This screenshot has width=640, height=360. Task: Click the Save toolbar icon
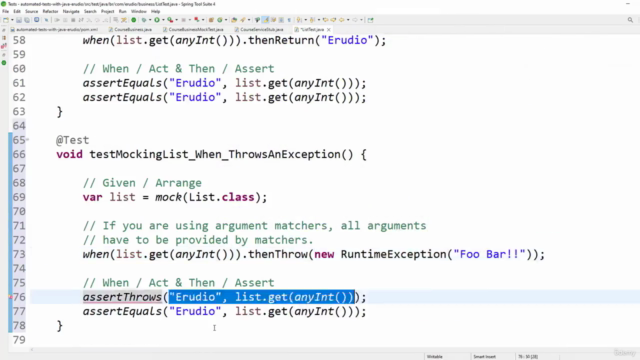click(x=19, y=20)
